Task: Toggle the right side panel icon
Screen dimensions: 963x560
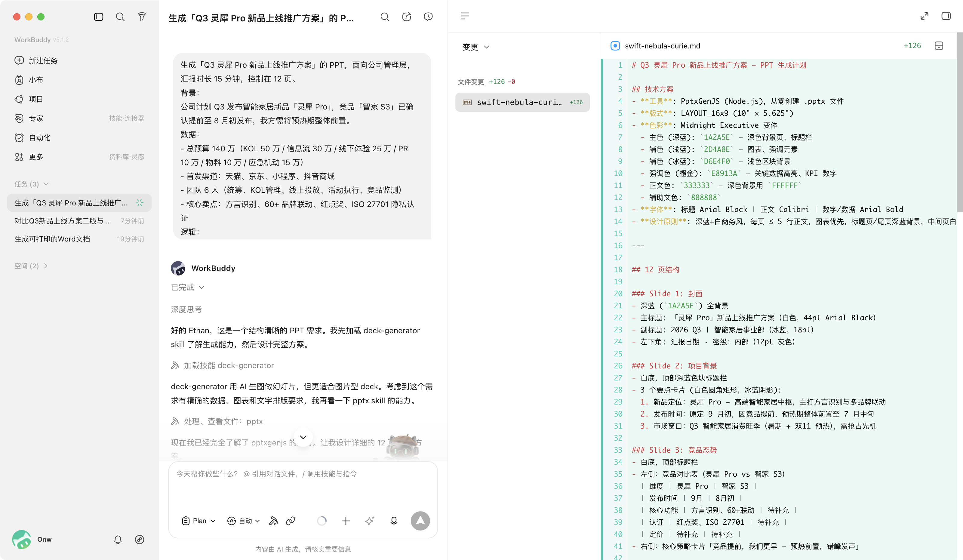Action: click(946, 16)
